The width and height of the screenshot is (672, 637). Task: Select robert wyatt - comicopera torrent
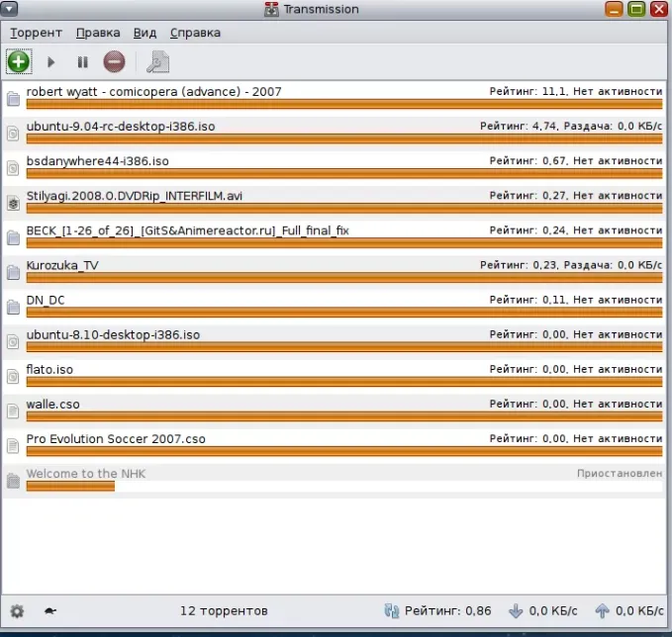click(x=335, y=99)
